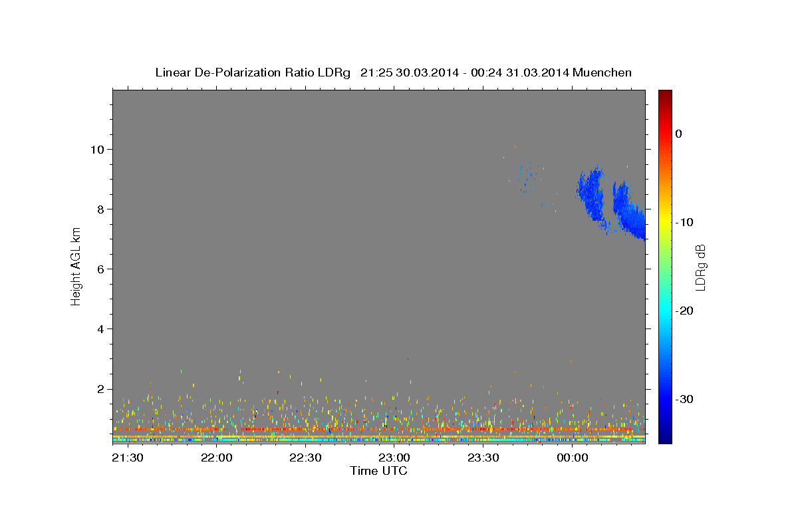Click the 21:30 time tick label
This screenshot has width=798, height=532.
click(x=127, y=458)
